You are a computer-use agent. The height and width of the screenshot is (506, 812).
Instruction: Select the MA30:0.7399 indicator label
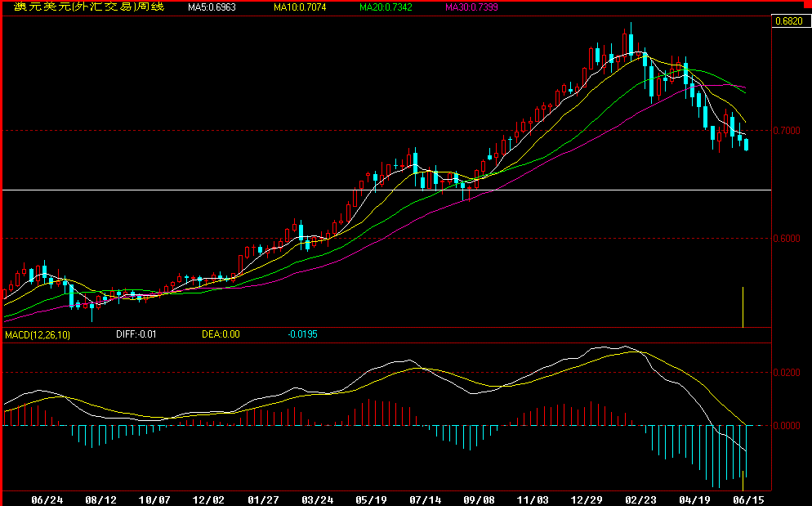pyautogui.click(x=472, y=7)
